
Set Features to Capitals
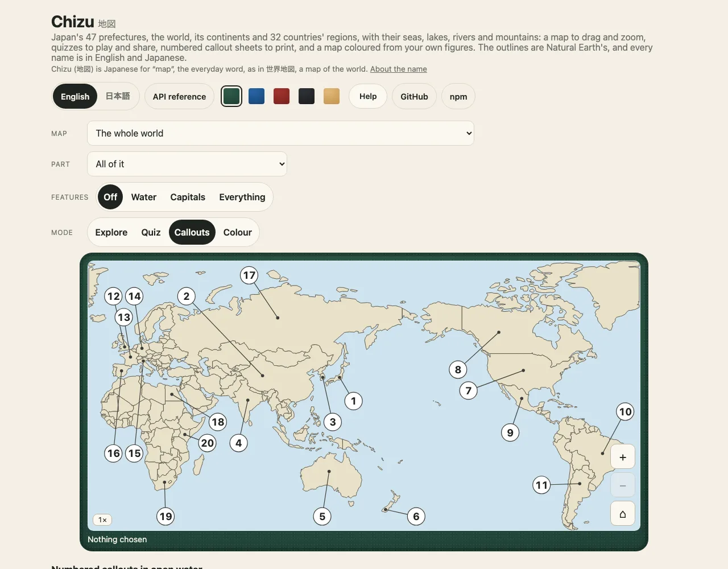point(188,197)
